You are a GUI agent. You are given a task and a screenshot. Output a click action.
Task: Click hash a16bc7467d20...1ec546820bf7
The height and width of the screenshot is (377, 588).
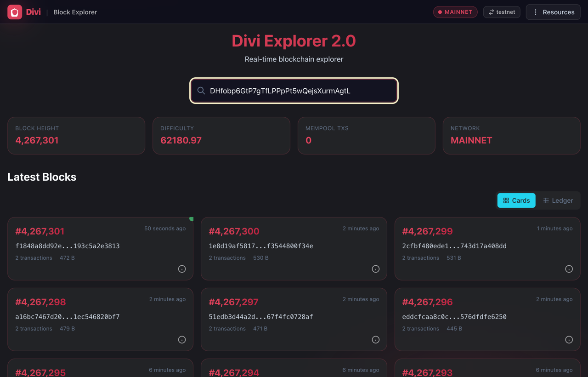tap(68, 317)
